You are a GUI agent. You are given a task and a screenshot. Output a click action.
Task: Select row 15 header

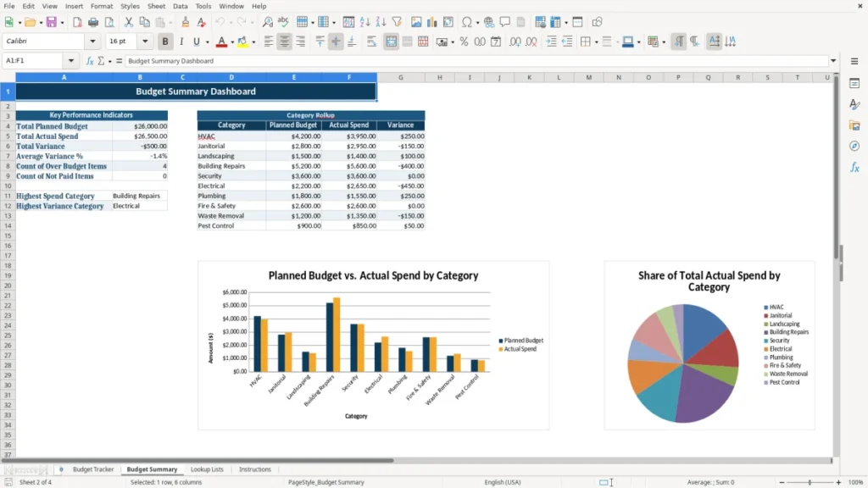click(8, 236)
